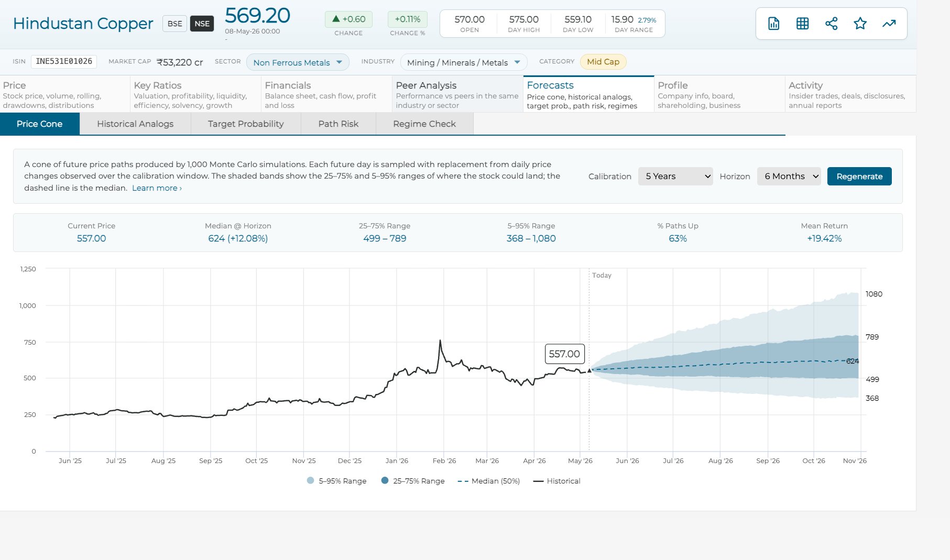The image size is (950, 560).
Task: Click the Median @ Horizon value 624 (+12.08%)
Action: point(238,238)
